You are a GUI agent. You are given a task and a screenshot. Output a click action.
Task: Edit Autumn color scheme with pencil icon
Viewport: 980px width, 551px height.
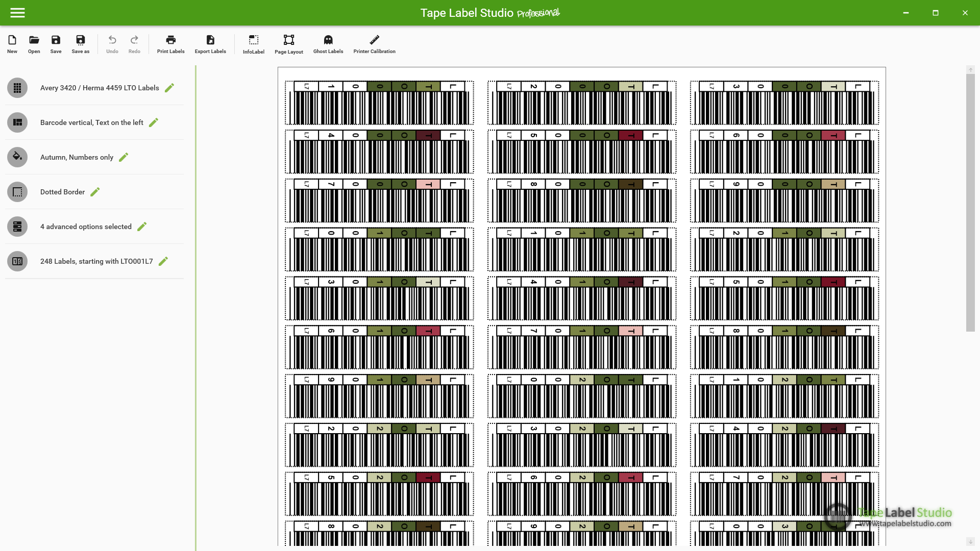tap(124, 157)
